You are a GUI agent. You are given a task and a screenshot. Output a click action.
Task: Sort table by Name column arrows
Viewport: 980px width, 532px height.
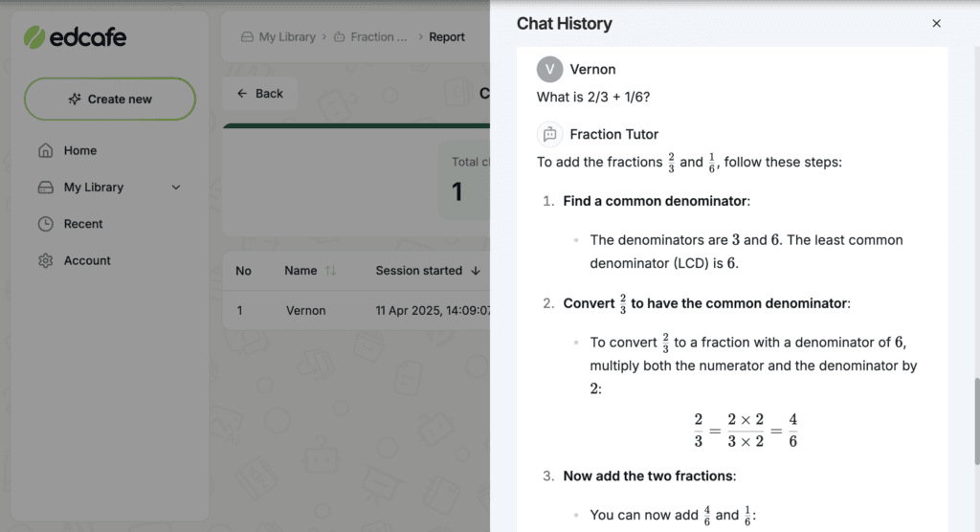[x=330, y=271]
